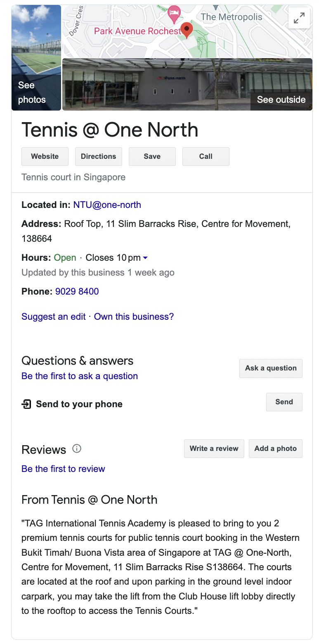
Task: Click Suggest an edit link
Action: point(54,317)
